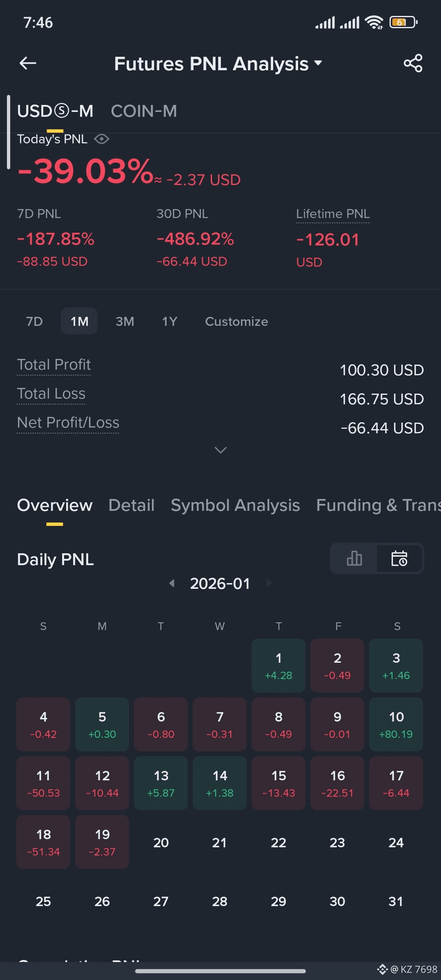Open the share icon

413,63
